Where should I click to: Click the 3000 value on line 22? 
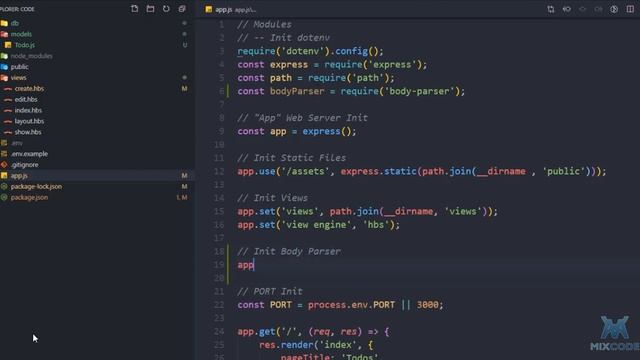[x=427, y=305]
